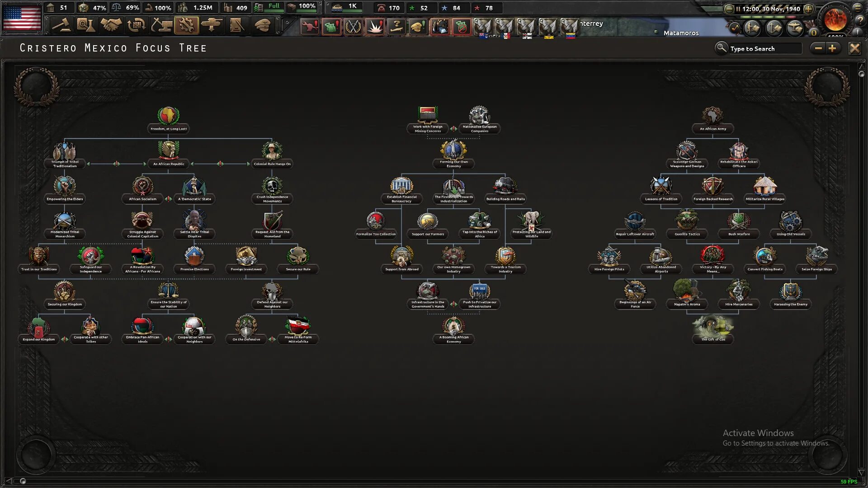
Task: Open the main menu lines icon
Action: pos(858,7)
